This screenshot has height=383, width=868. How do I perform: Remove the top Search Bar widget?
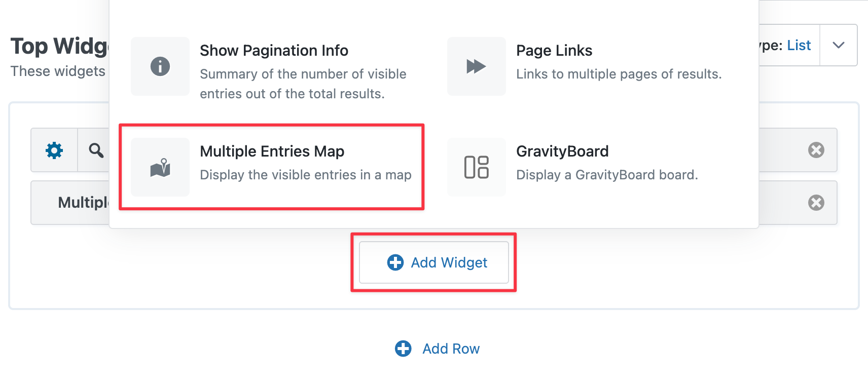point(815,150)
